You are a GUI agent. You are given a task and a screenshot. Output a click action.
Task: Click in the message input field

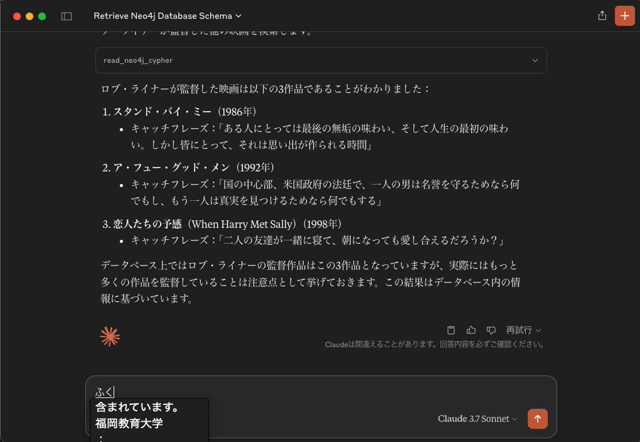coord(321,392)
